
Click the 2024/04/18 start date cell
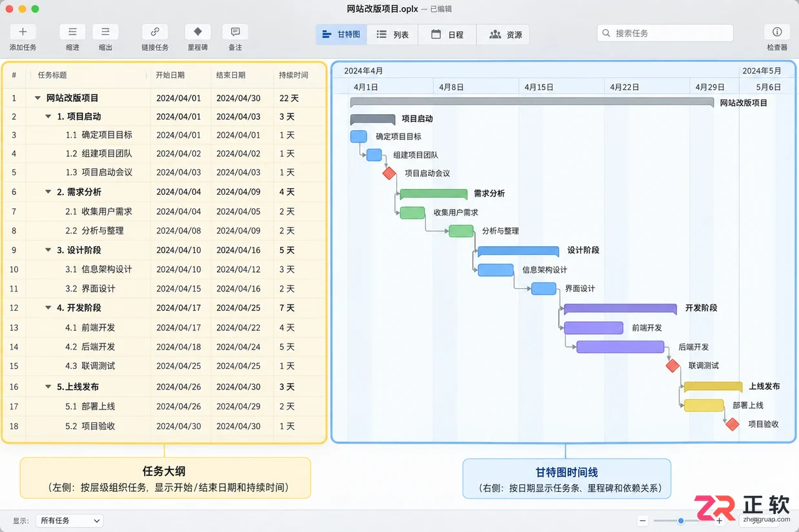(179, 347)
